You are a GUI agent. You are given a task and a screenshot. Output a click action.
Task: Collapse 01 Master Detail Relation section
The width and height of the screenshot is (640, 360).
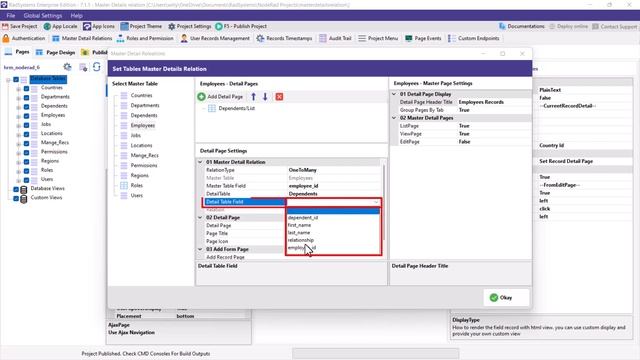coord(200,162)
